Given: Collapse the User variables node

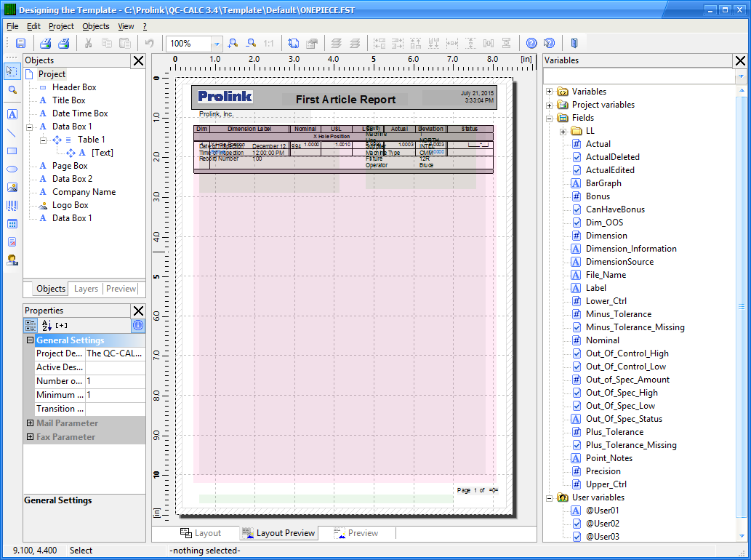Looking at the screenshot, I should (550, 497).
